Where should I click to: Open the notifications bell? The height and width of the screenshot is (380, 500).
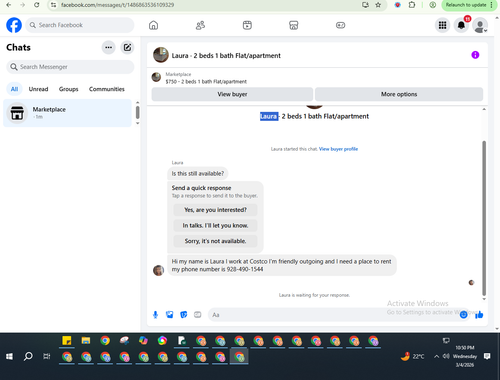[461, 25]
